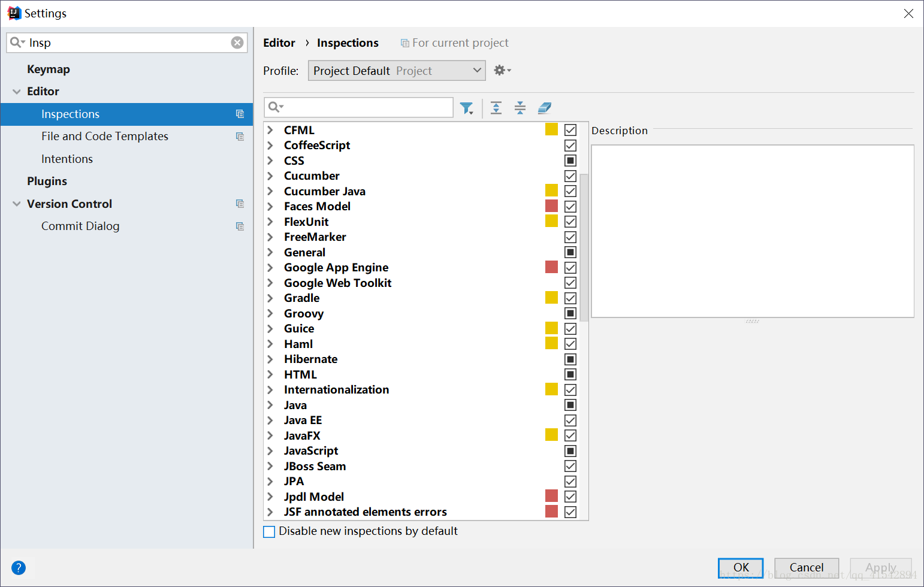The image size is (924, 587).
Task: Select the Java EE row
Action: 421,420
